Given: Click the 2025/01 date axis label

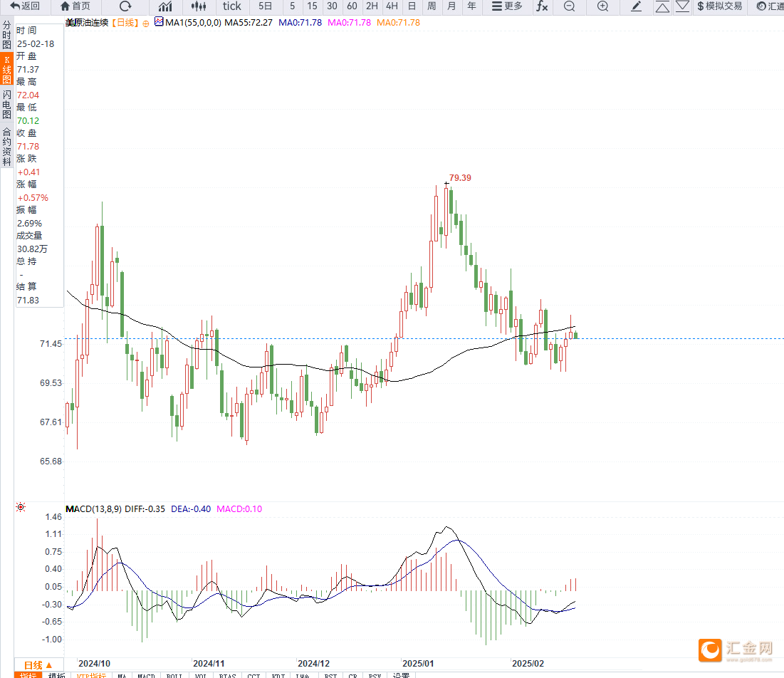Looking at the screenshot, I should pos(418,664).
